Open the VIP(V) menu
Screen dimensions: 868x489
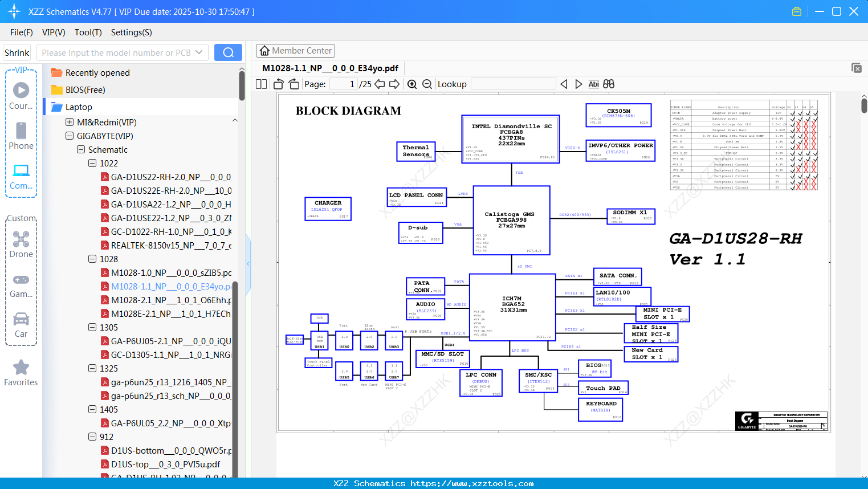click(x=54, y=32)
